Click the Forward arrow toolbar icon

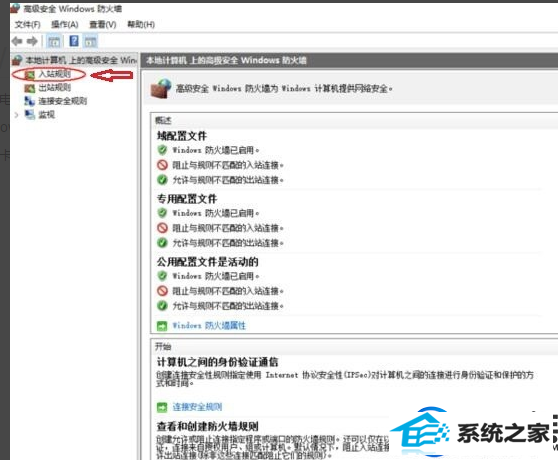click(32, 41)
